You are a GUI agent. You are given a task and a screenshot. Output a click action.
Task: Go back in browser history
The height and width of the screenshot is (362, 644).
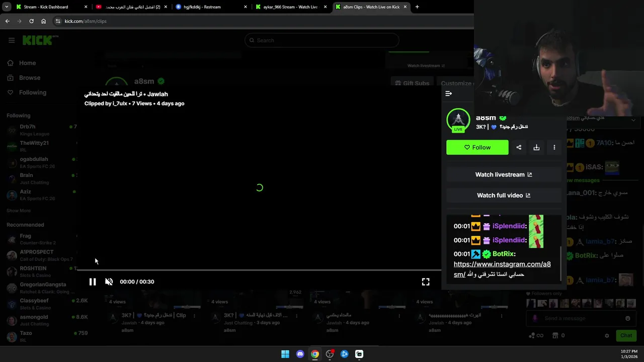tap(7, 21)
